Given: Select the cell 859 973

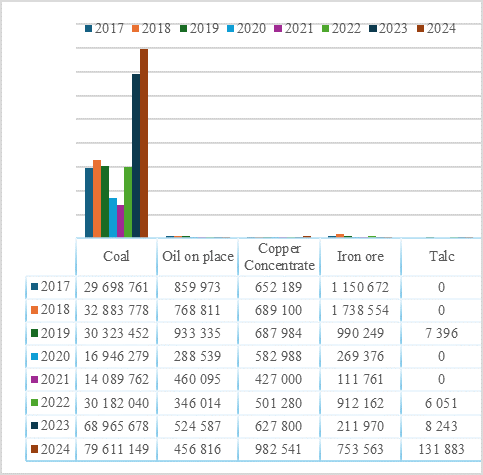Looking at the screenshot, I should click(x=198, y=287).
